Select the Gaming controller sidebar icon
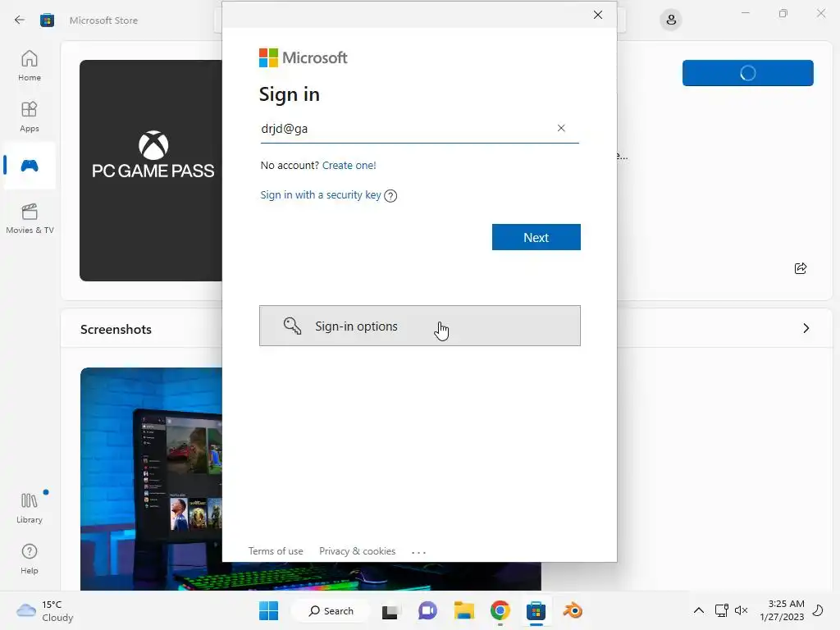The width and height of the screenshot is (840, 630). coord(30,166)
